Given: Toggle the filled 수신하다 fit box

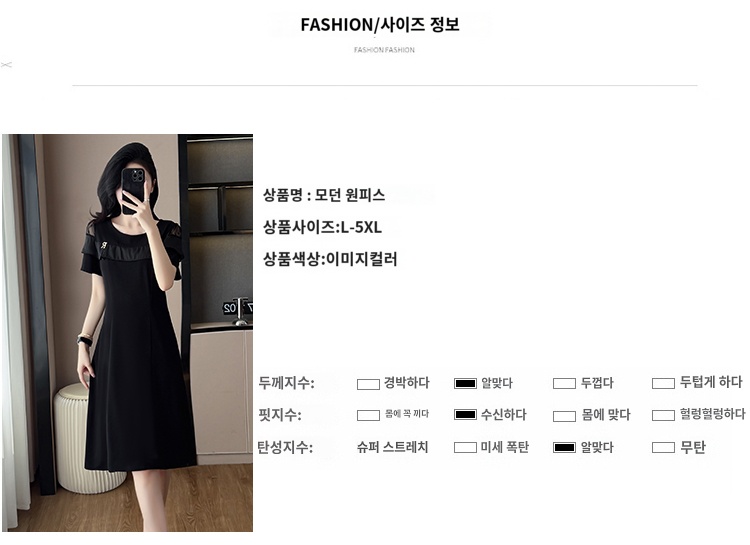Looking at the screenshot, I should pos(465,415).
